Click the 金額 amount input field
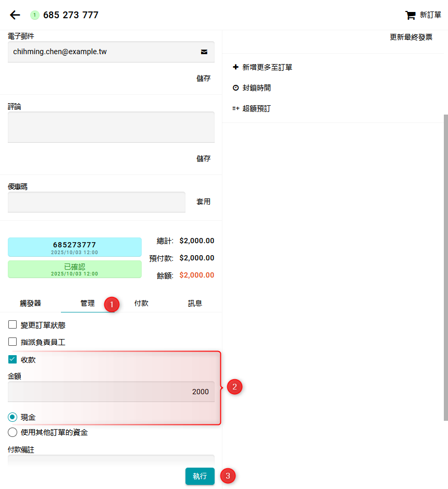 point(110,392)
